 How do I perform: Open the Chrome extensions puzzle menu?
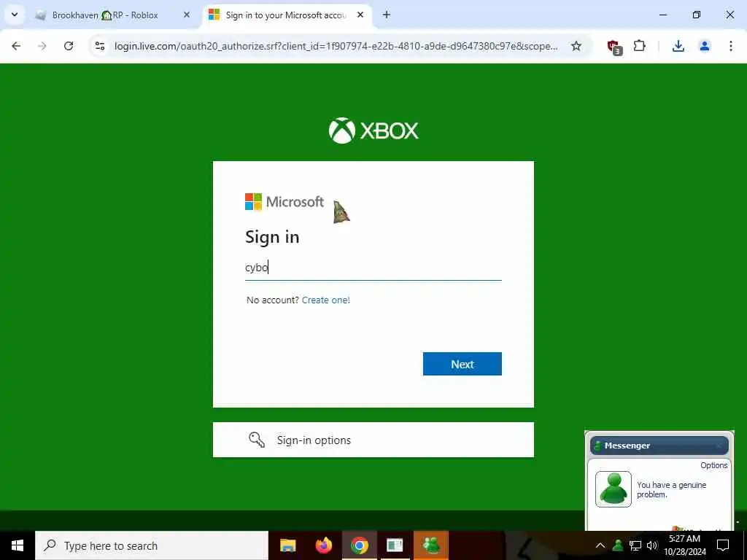639,46
